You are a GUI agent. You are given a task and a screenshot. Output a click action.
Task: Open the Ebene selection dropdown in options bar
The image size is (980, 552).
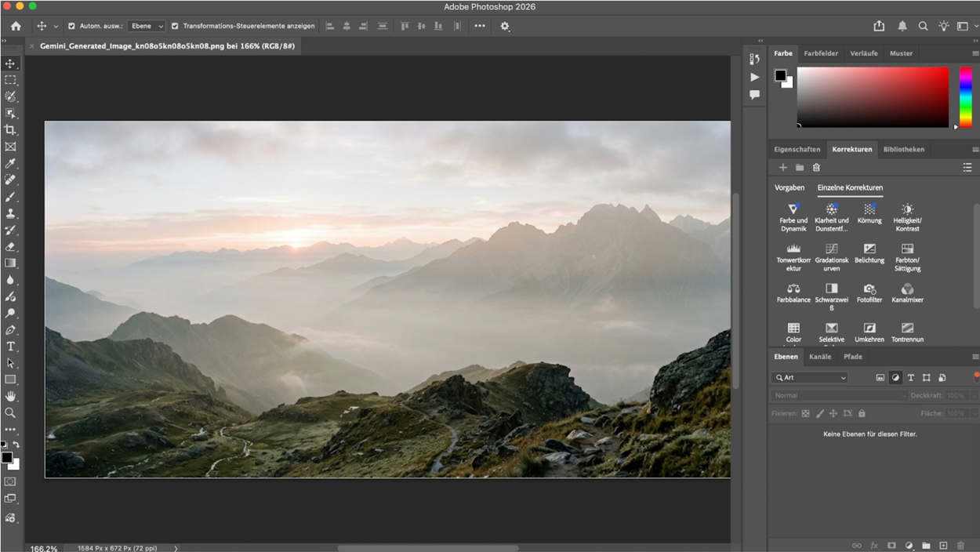pos(146,25)
